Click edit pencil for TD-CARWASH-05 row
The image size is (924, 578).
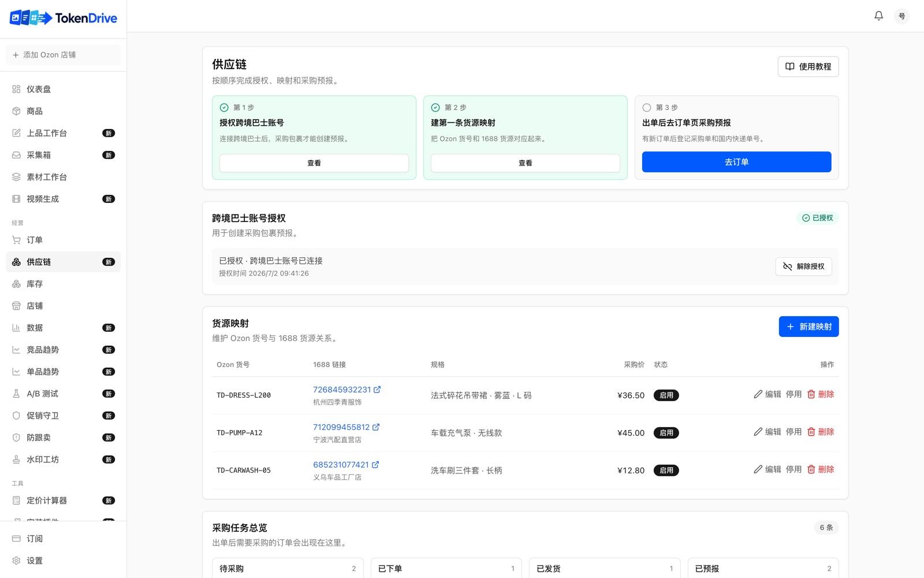[758, 469]
